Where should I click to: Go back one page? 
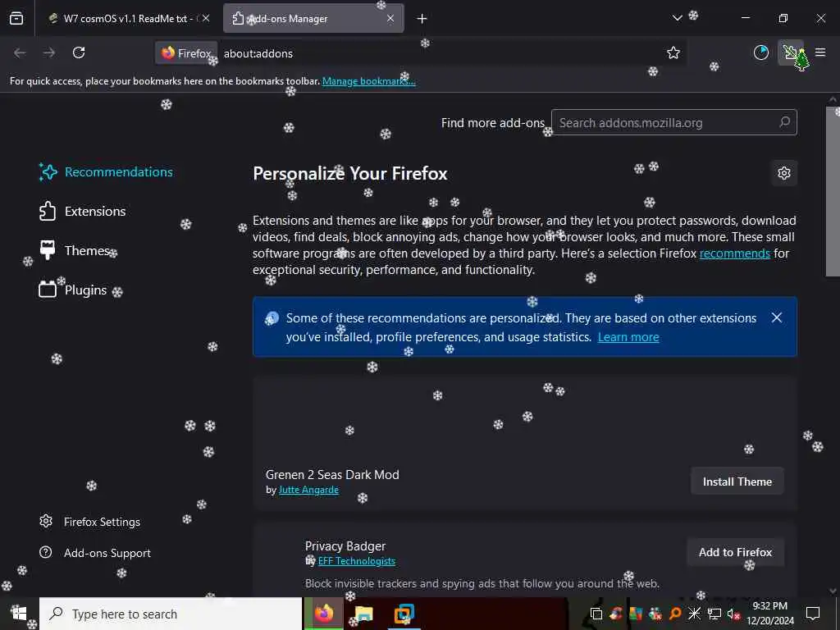(20, 52)
